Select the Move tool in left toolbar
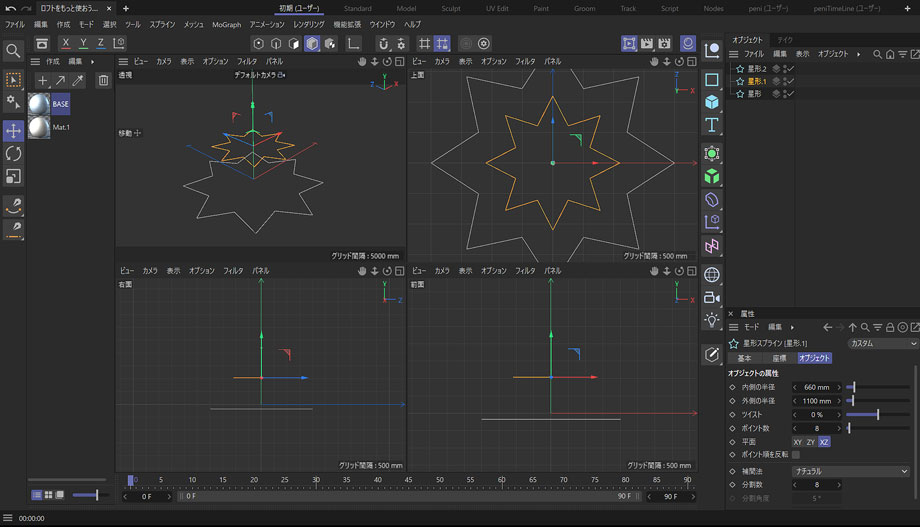The width and height of the screenshot is (920, 527). [13, 131]
